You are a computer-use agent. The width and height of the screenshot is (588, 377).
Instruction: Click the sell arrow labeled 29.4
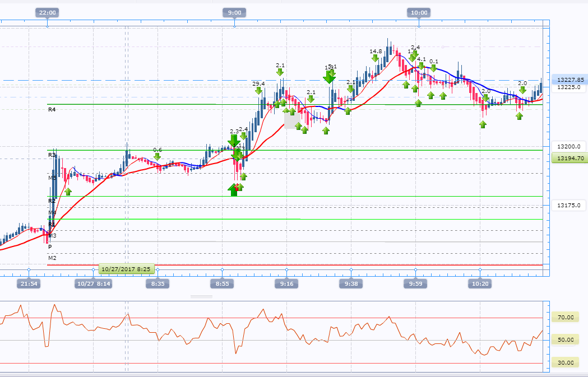[x=258, y=90]
